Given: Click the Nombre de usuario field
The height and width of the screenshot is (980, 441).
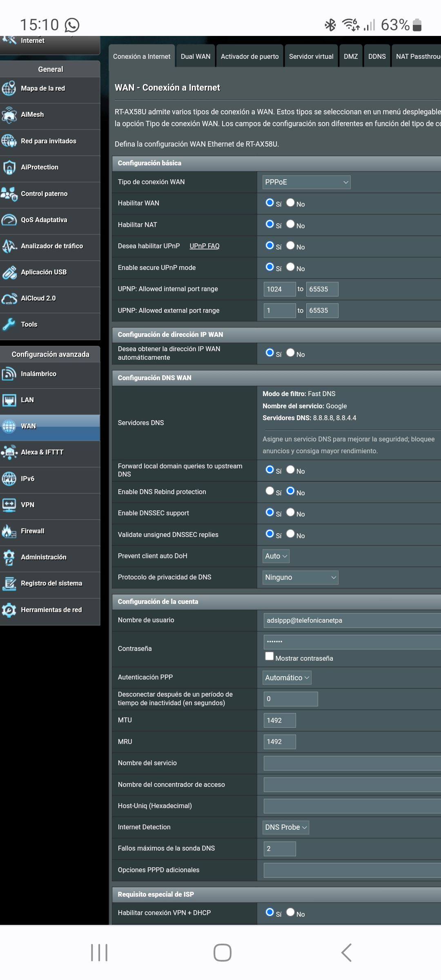Looking at the screenshot, I should pyautogui.click(x=352, y=620).
